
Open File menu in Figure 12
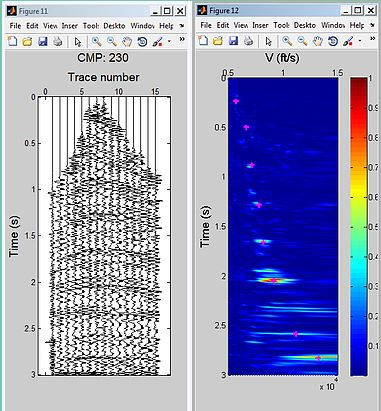coord(206,25)
